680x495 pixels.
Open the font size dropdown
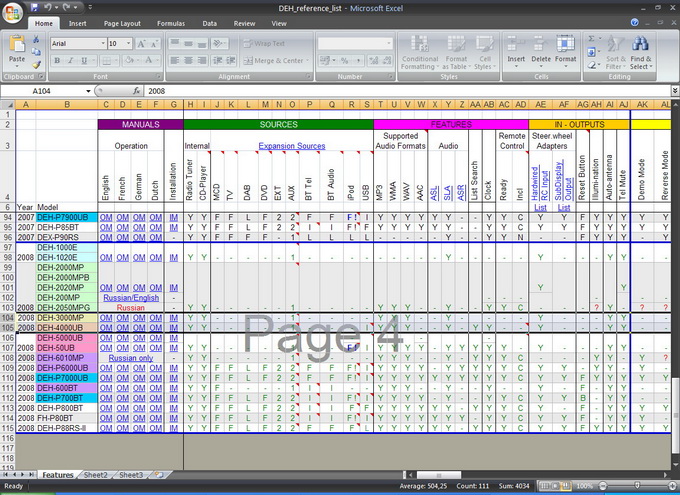[128, 44]
